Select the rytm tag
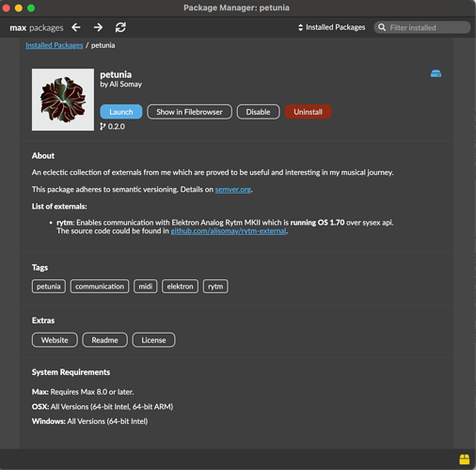Image resolution: width=476 pixels, height=470 pixels. tap(215, 287)
